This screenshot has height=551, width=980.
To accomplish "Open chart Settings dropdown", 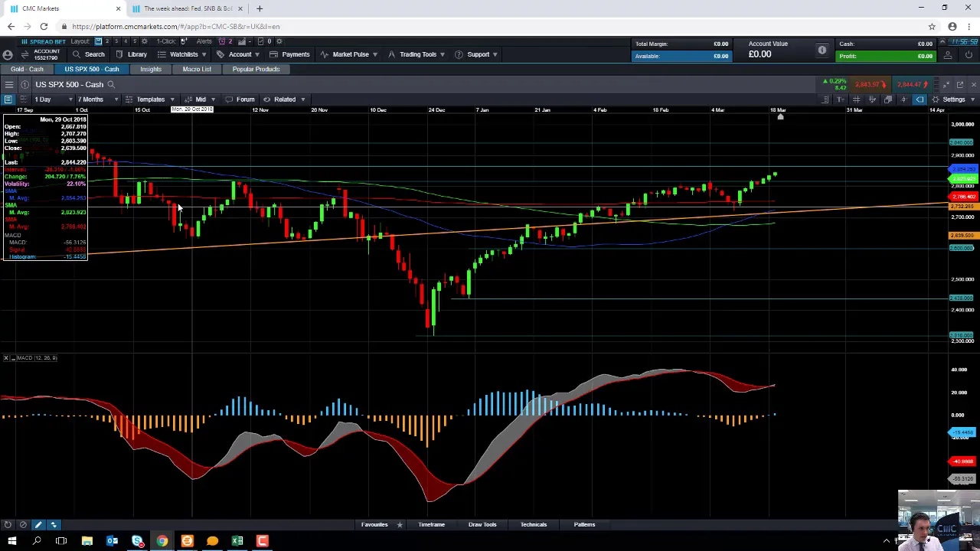I will pos(953,99).
